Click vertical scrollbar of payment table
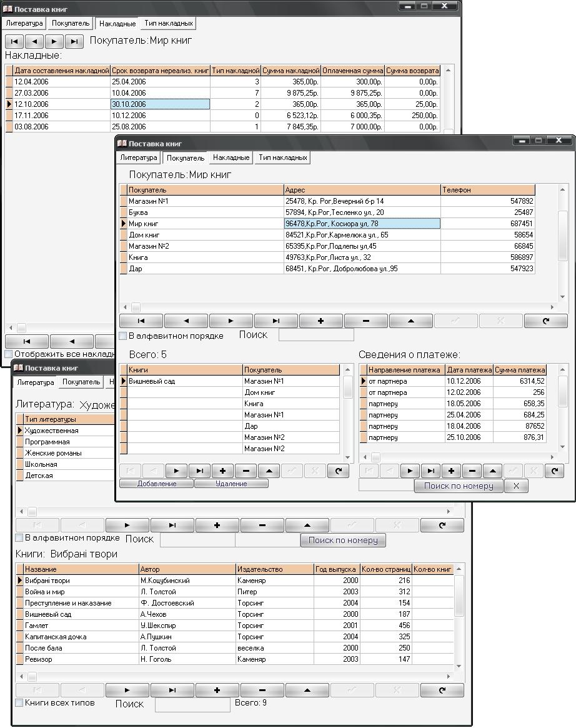 [x=562, y=409]
